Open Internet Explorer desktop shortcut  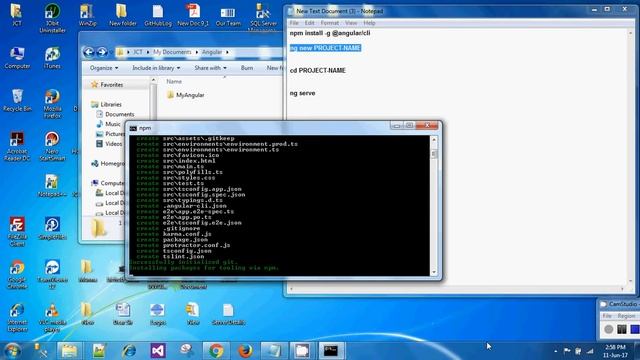click(17, 317)
